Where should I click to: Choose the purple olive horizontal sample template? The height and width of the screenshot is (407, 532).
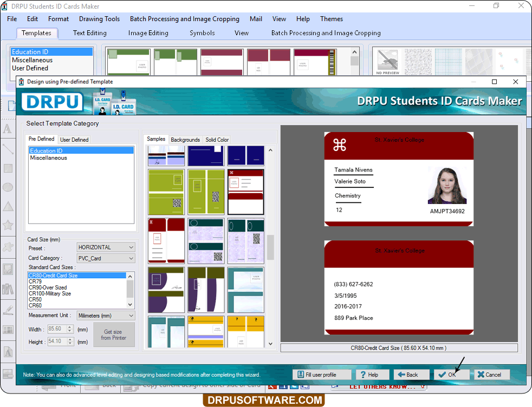[166, 290]
